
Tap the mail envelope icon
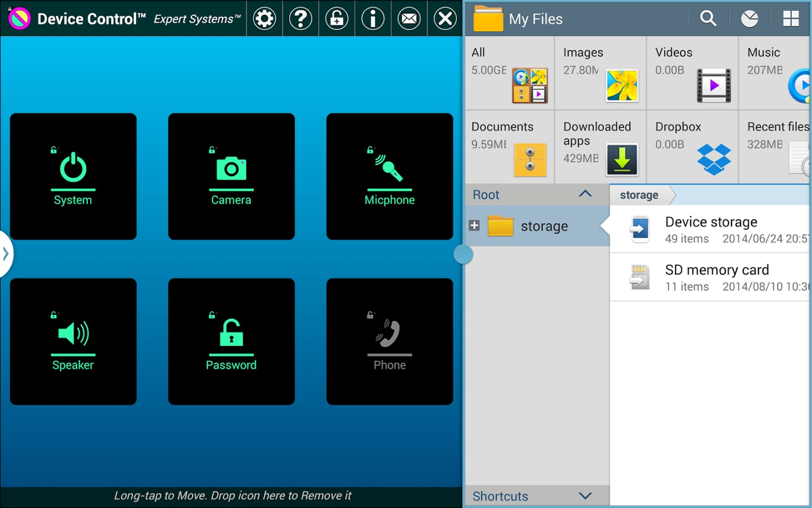point(409,19)
